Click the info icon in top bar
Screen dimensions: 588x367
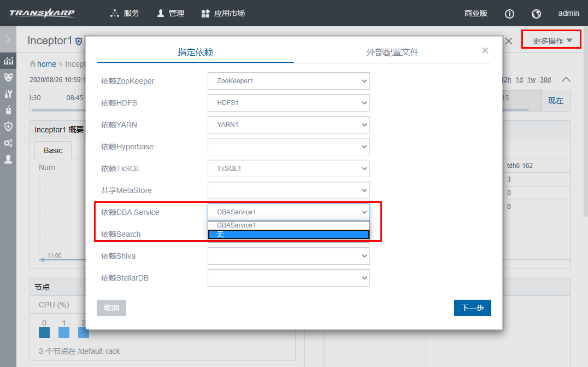(x=509, y=14)
